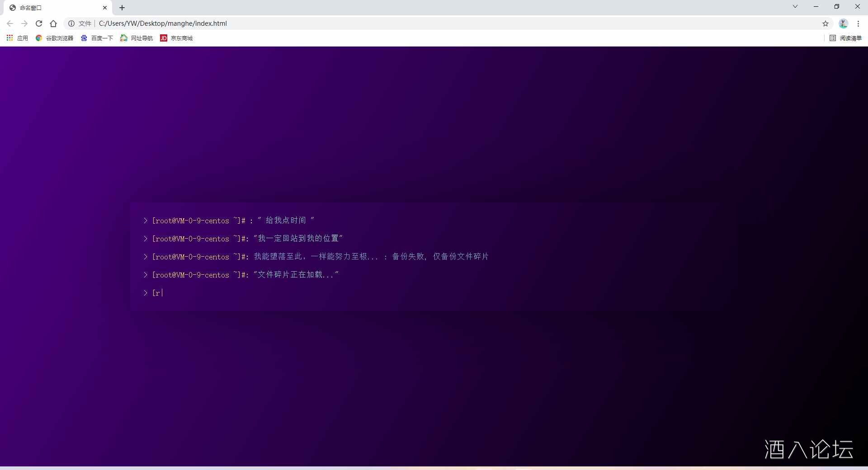Viewport: 868px width, 470px height.
Task: View site information icon in address bar
Action: click(x=71, y=23)
